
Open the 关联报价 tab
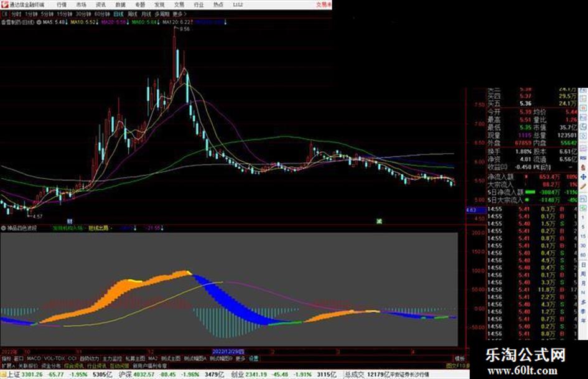pyautogui.click(x=28, y=365)
